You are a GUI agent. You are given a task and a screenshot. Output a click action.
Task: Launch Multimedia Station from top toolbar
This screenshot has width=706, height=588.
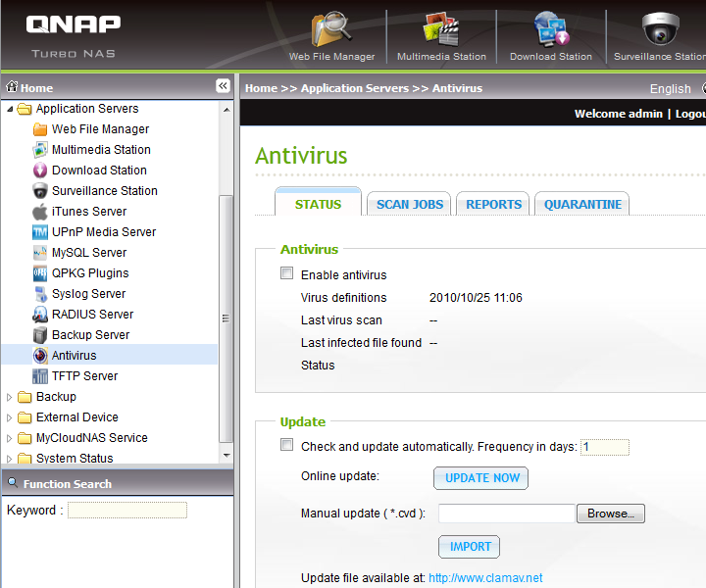tap(441, 31)
